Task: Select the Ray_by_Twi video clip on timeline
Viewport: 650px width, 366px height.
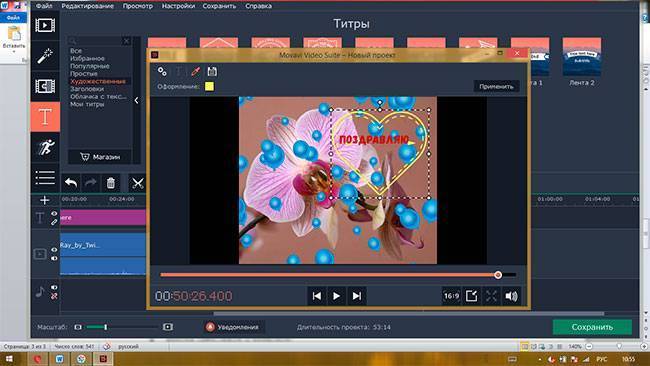Action: pyautogui.click(x=103, y=253)
